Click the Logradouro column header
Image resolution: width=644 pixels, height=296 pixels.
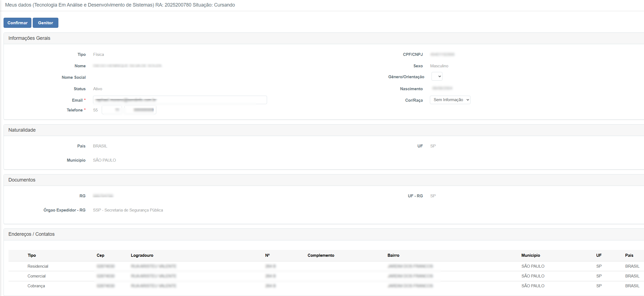(142, 255)
